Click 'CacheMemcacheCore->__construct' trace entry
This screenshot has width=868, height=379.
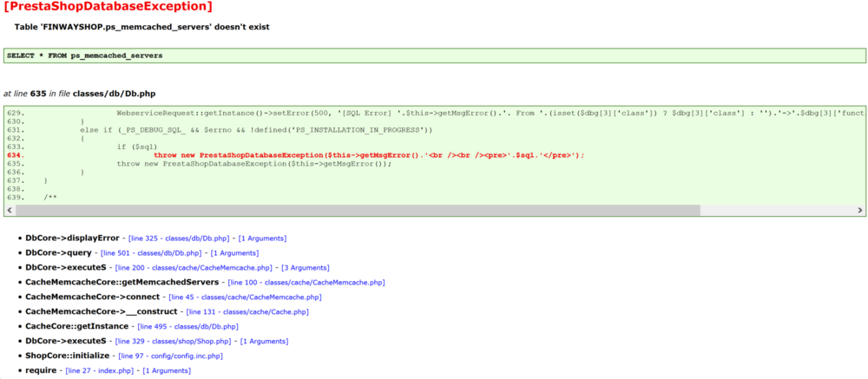[102, 311]
